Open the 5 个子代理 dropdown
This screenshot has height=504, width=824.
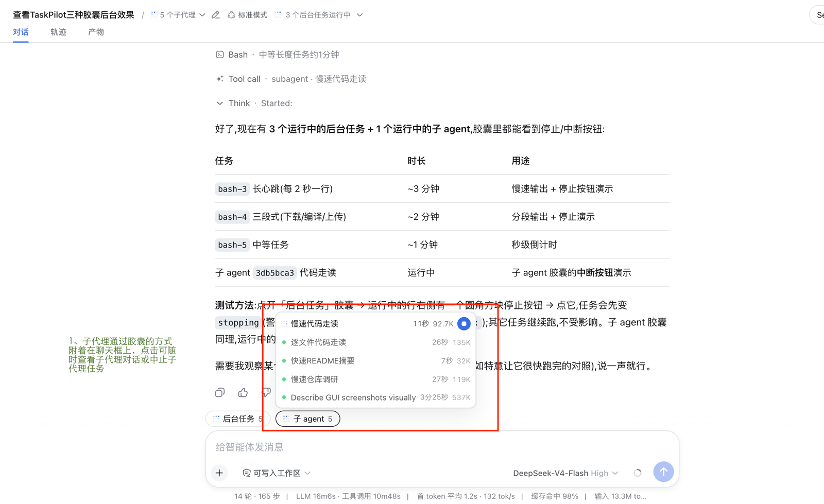point(178,15)
